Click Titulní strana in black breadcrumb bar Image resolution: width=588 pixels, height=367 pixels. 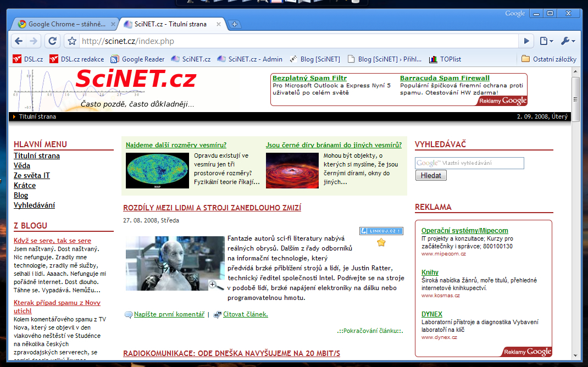[x=37, y=116]
